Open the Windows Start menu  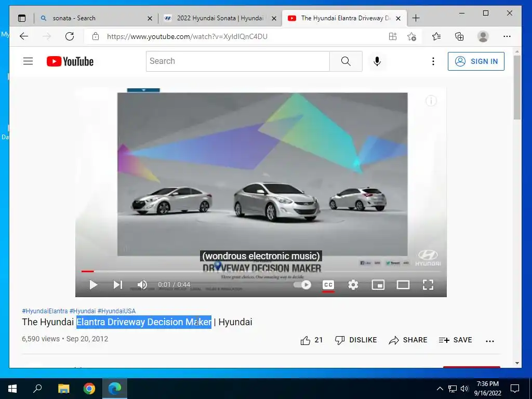coord(12,389)
